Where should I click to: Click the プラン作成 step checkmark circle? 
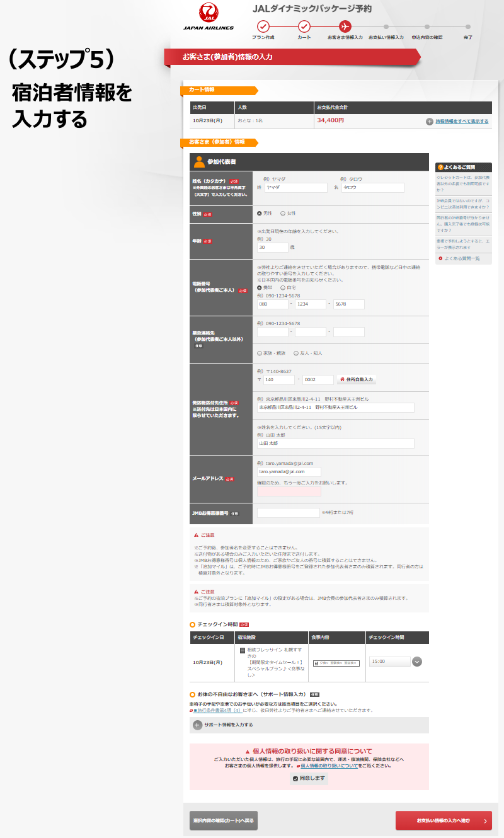(x=263, y=26)
